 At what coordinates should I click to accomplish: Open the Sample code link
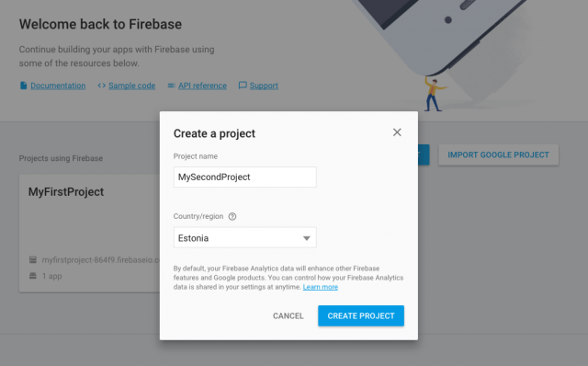(x=131, y=86)
